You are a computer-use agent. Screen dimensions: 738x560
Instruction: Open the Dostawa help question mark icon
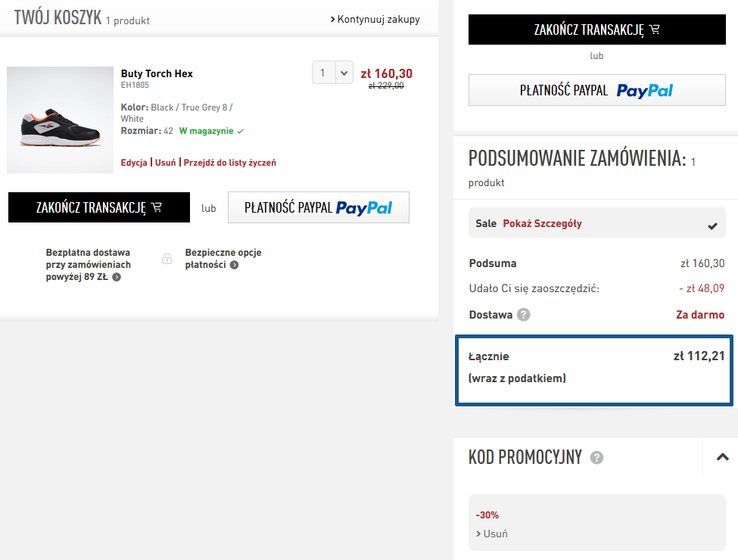tap(523, 314)
